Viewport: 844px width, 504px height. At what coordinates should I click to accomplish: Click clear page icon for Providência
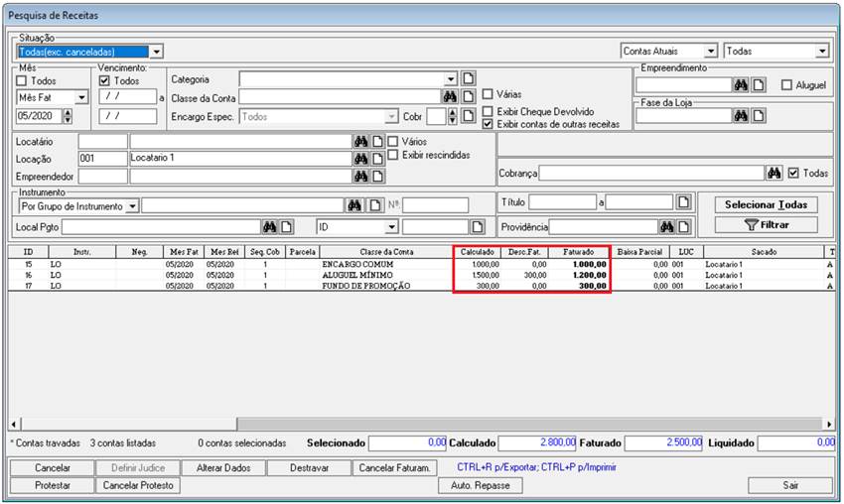click(683, 227)
